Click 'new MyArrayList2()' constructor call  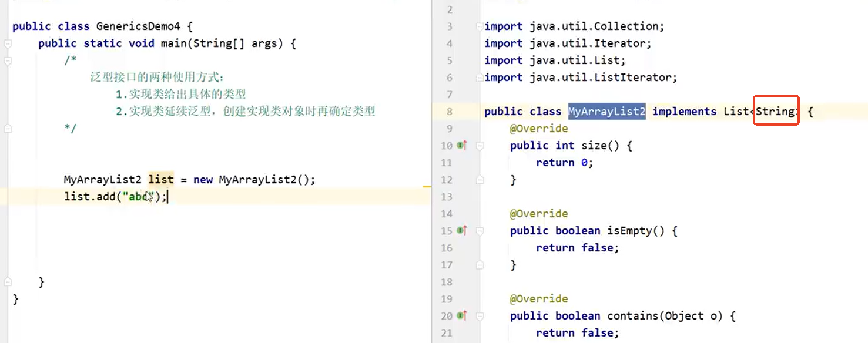(x=251, y=180)
